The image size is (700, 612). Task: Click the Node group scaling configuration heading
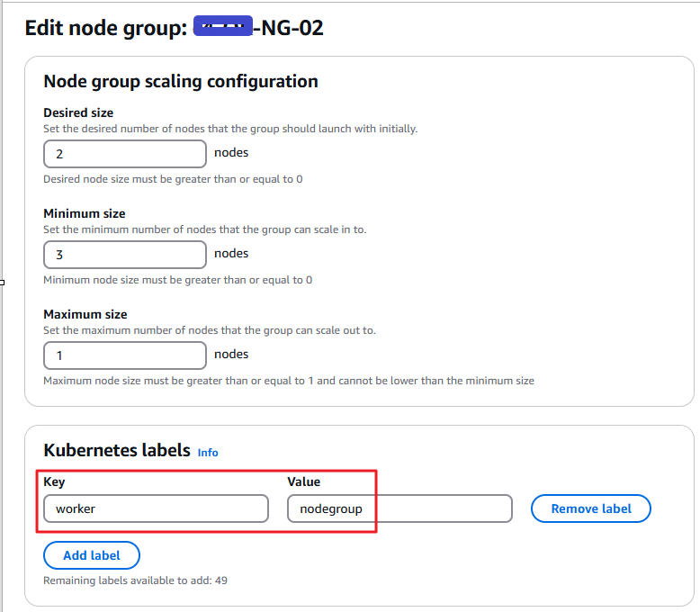click(x=180, y=81)
